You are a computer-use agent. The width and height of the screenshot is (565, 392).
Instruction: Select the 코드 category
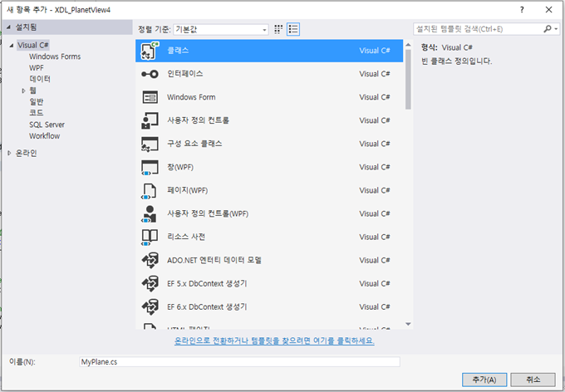tap(36, 113)
